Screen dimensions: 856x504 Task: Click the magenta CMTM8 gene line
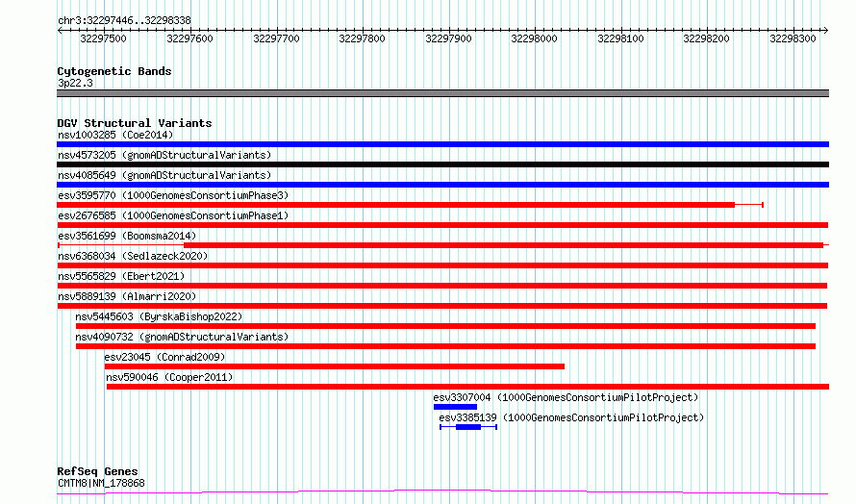[442, 492]
